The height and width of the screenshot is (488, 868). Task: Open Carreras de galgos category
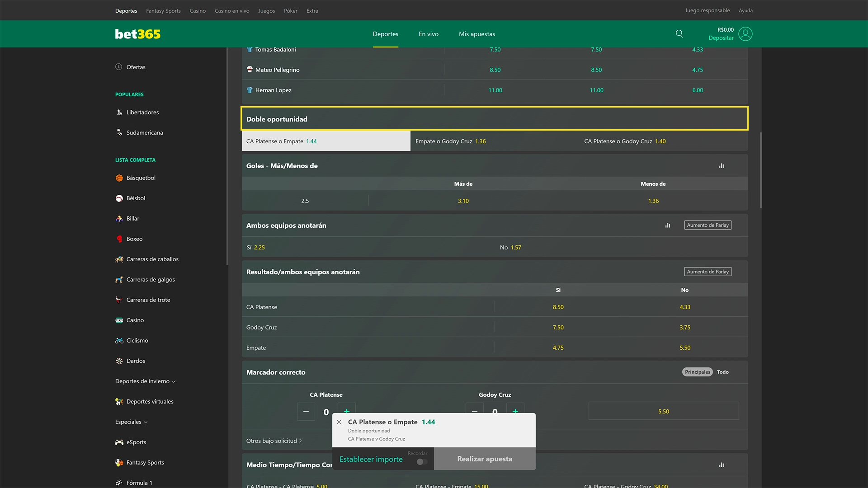pos(151,279)
